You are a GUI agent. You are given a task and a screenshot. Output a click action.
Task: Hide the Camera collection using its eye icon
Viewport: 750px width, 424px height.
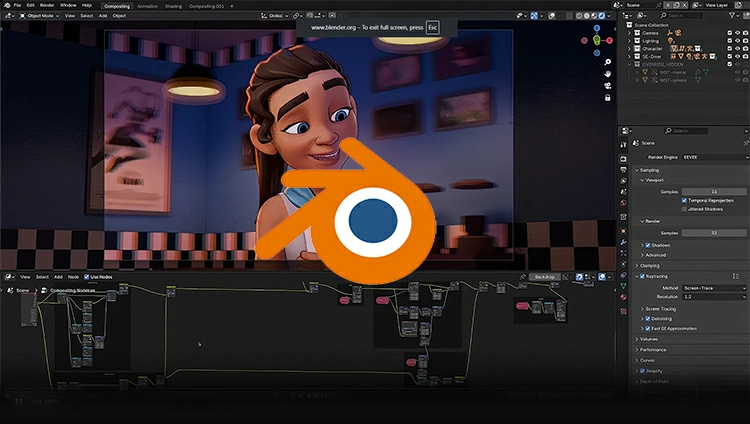[737, 33]
